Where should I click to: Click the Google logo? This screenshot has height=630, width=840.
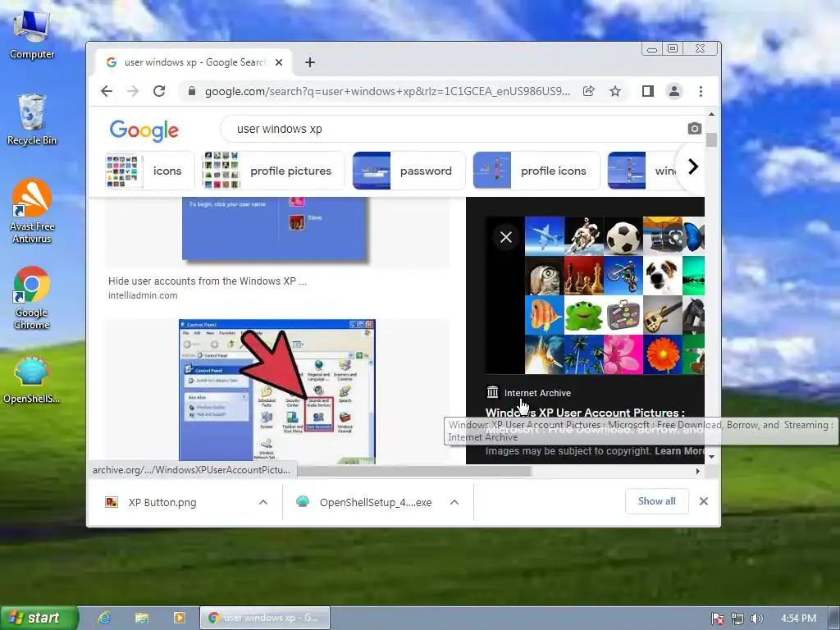click(144, 130)
